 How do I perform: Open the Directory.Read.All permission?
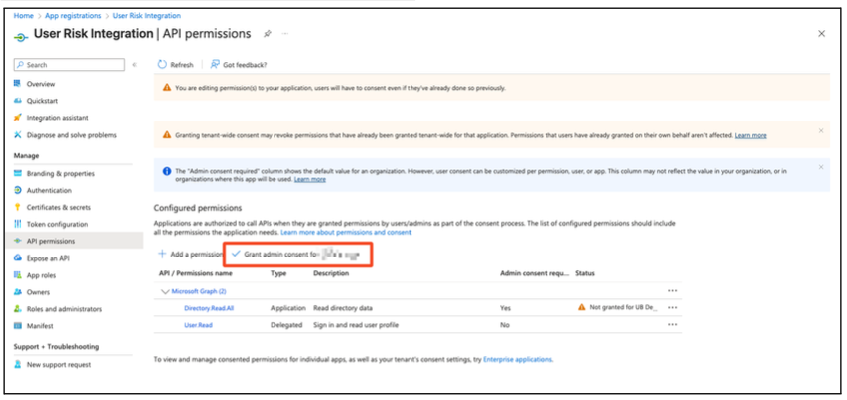(209, 308)
